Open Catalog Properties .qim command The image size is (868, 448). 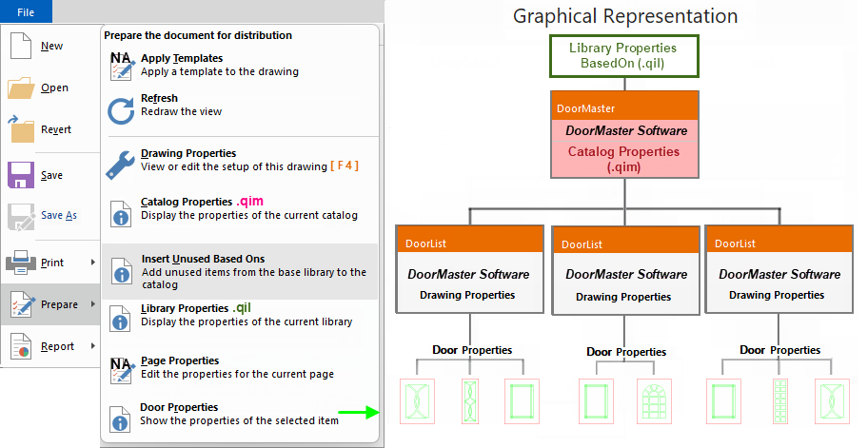point(241,208)
